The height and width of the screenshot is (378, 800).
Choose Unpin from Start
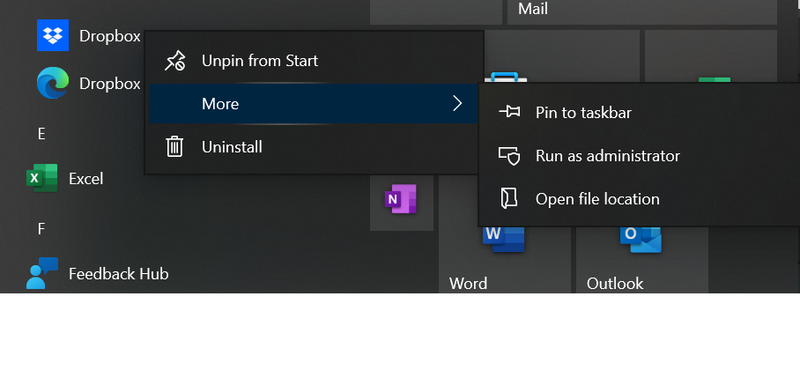click(314, 61)
